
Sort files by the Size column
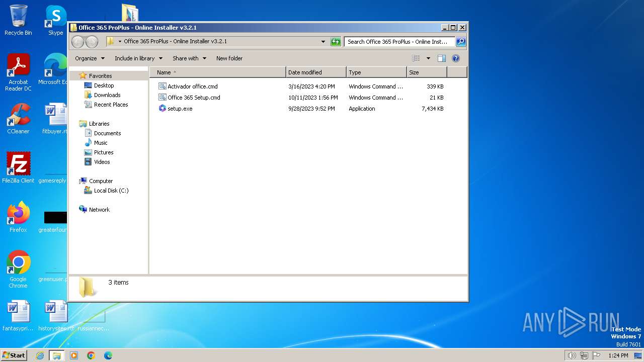coord(427,72)
